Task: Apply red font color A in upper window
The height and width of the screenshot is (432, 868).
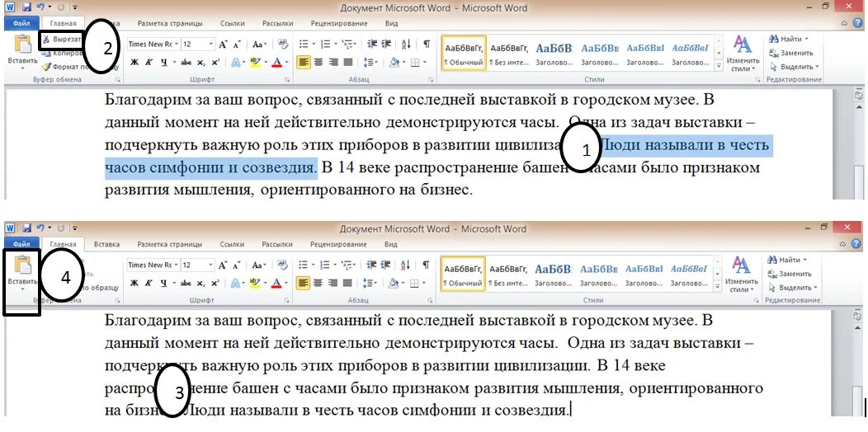Action: (276, 63)
